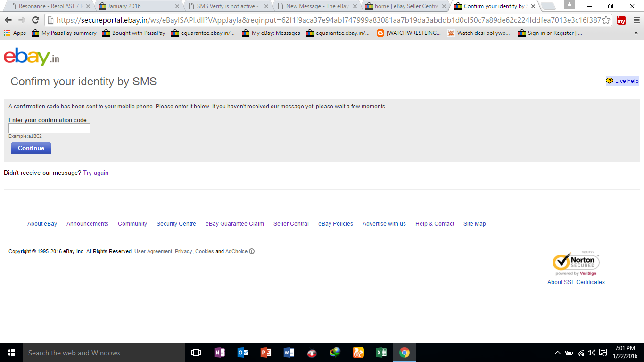Open the My PaisaPay summary bookmark

64,33
